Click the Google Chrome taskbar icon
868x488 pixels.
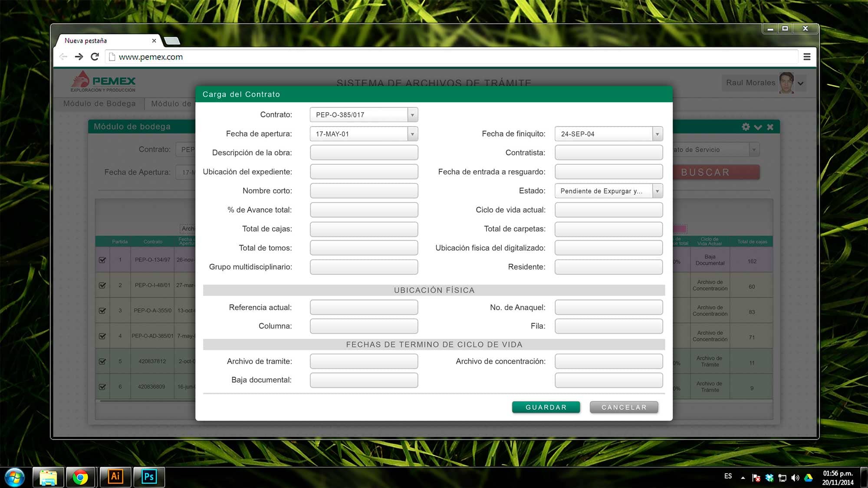coord(80,477)
